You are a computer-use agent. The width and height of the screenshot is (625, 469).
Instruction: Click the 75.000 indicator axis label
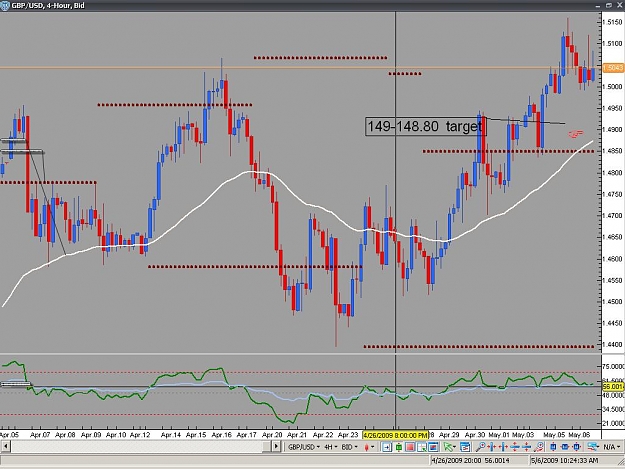(613, 366)
